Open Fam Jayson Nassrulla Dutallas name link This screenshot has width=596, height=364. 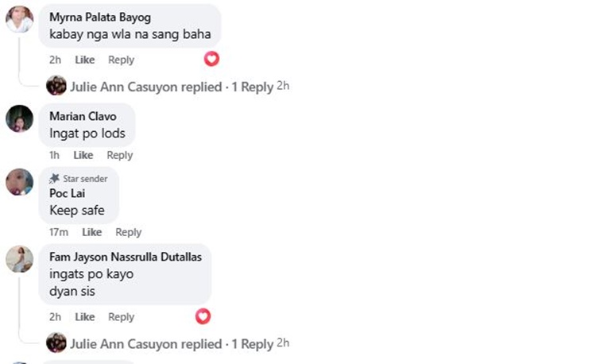126,257
